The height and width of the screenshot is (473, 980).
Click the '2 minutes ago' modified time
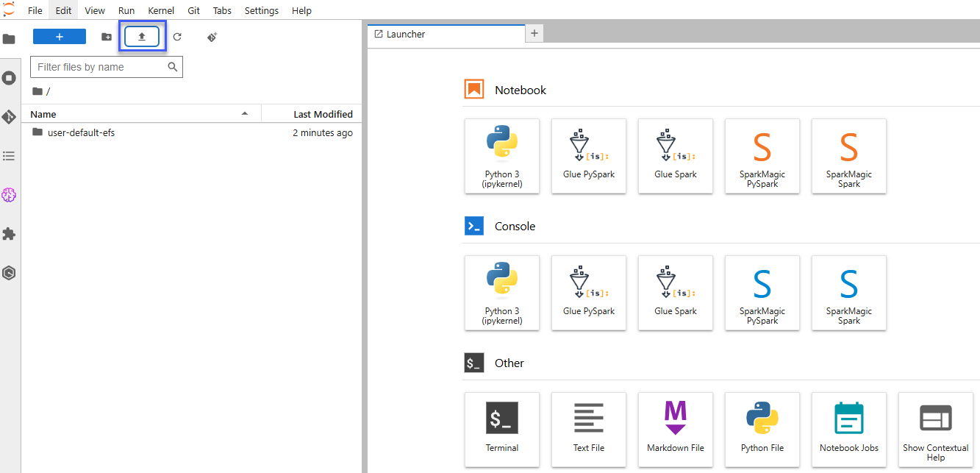323,133
